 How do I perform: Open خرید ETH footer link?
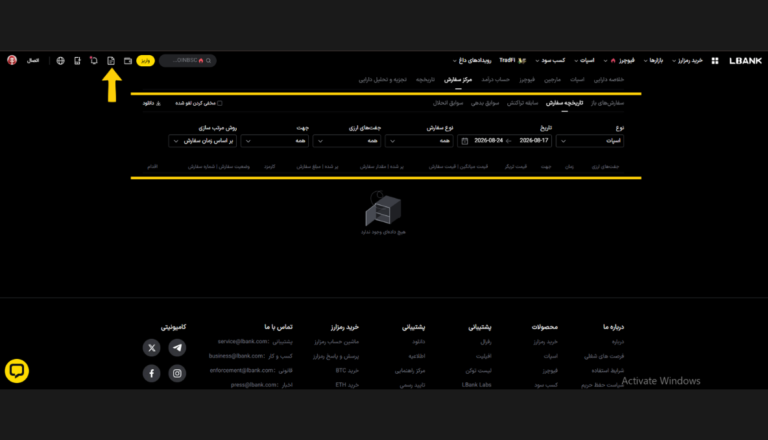pos(347,385)
